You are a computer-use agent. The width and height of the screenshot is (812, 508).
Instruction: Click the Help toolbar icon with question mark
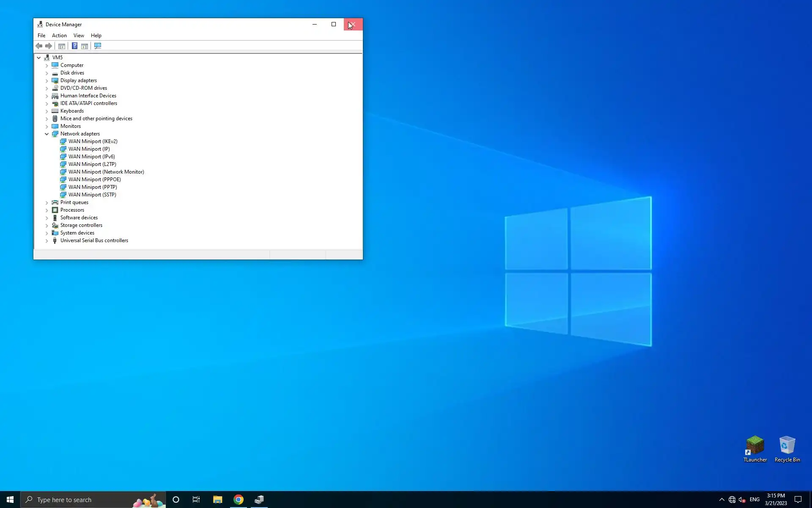coord(74,46)
